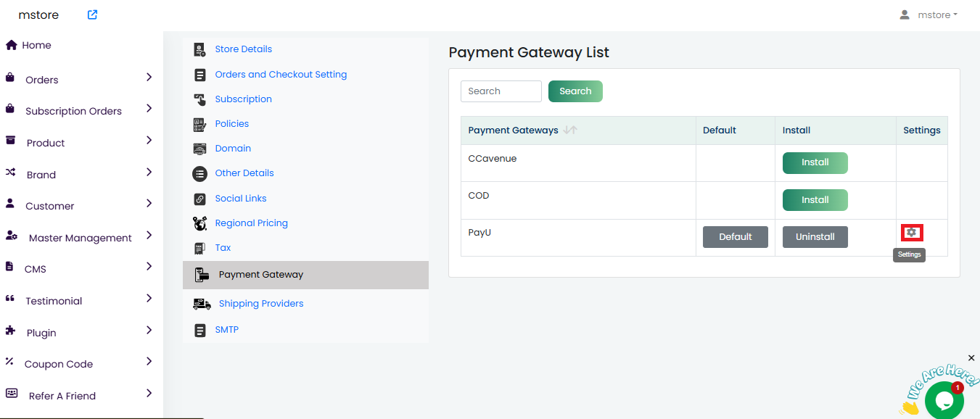This screenshot has width=980, height=419.
Task: Install the CCavenue payment gateway
Action: (815, 162)
